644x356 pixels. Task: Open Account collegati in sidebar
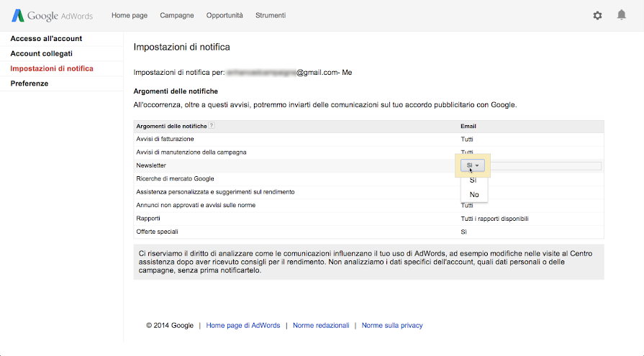(41, 54)
